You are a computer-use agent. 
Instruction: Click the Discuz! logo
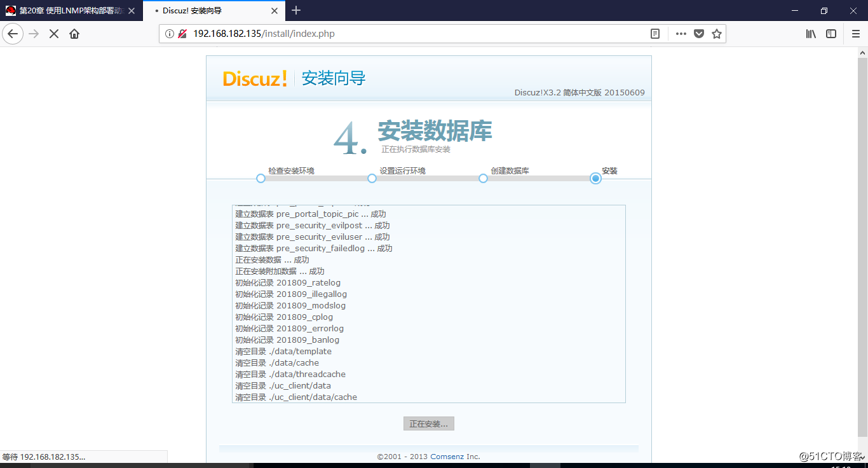coord(255,79)
